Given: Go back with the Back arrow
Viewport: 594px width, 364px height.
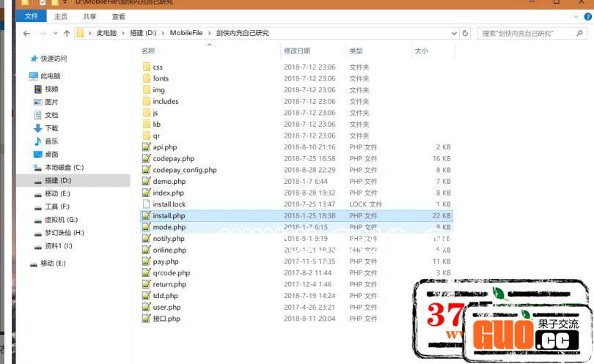Looking at the screenshot, I should pos(26,34).
